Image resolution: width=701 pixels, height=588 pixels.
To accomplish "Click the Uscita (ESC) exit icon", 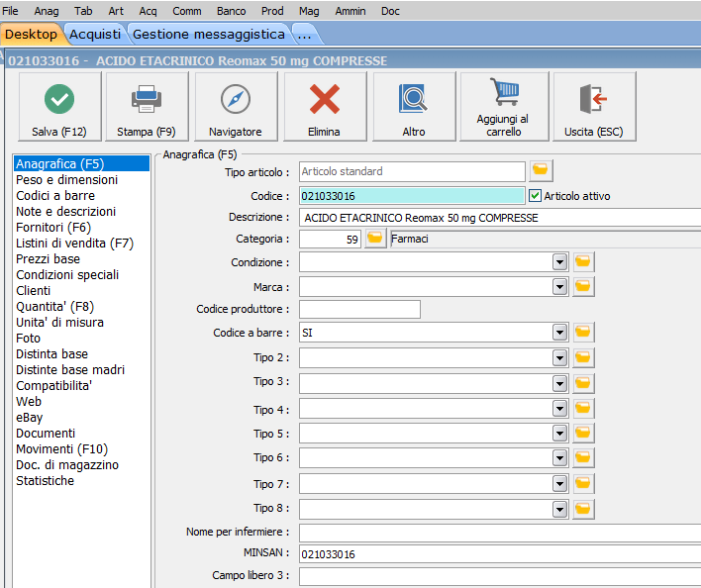I will 593,100.
